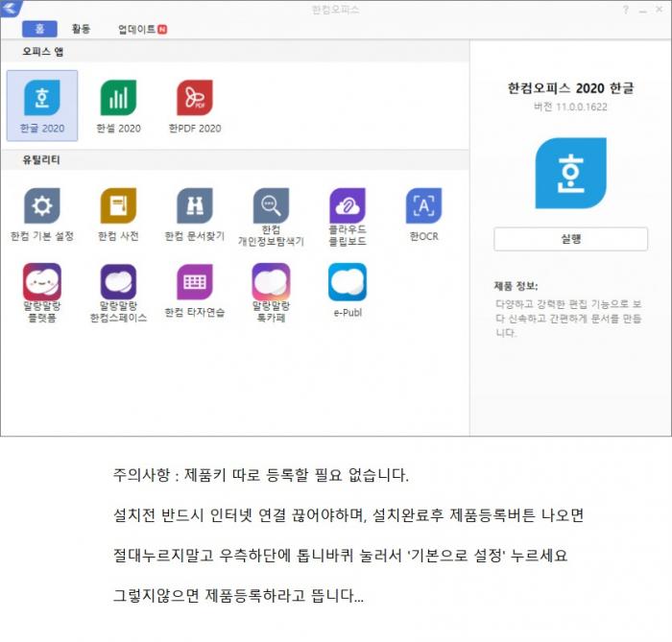The image size is (672, 642).
Task: Click the 버전 11.0.0.1622 version text
Action: tap(570, 107)
